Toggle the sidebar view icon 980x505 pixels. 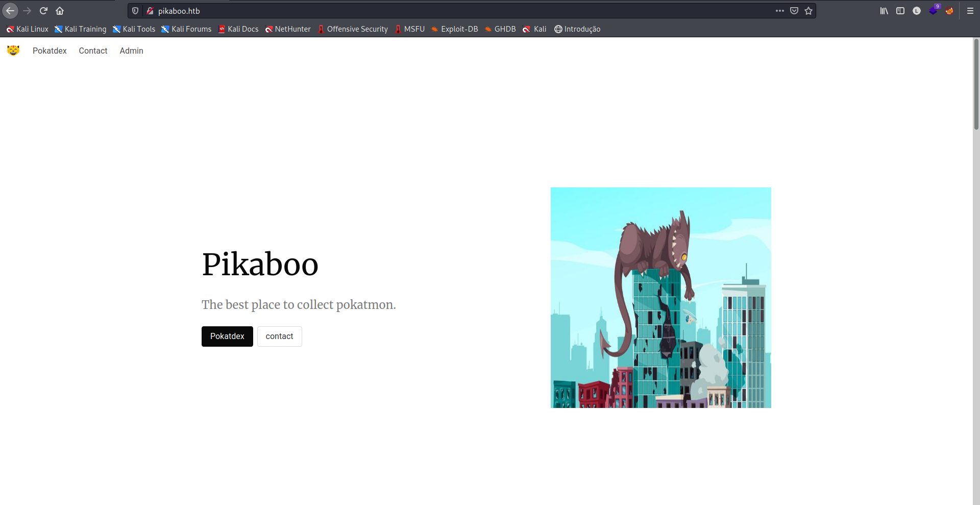pyautogui.click(x=900, y=11)
